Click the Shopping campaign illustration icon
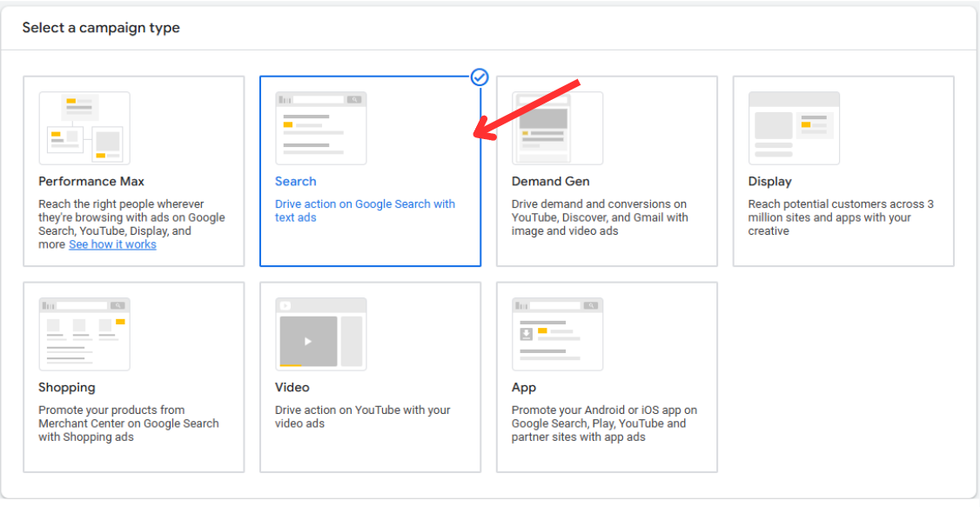This screenshot has width=980, height=507. 84,334
